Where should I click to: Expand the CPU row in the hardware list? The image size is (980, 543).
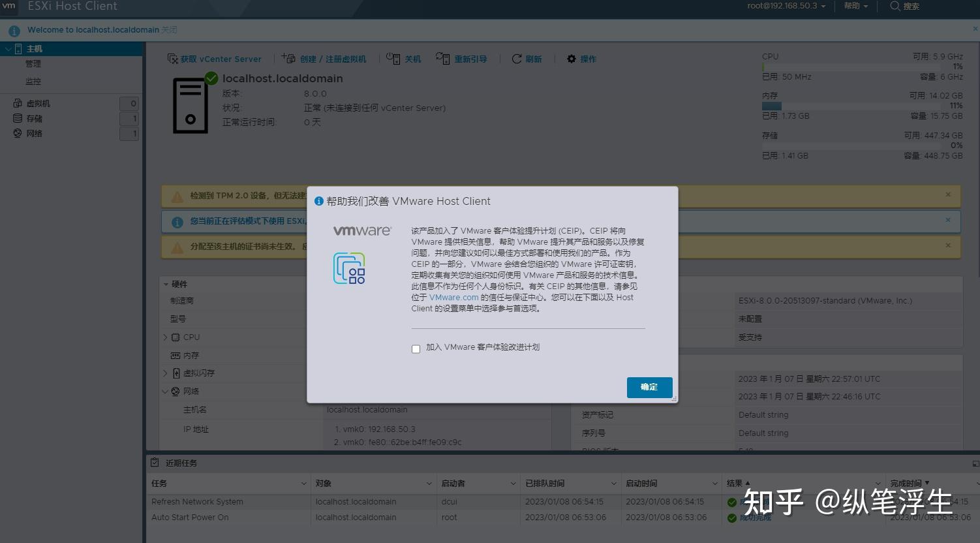[x=165, y=337]
